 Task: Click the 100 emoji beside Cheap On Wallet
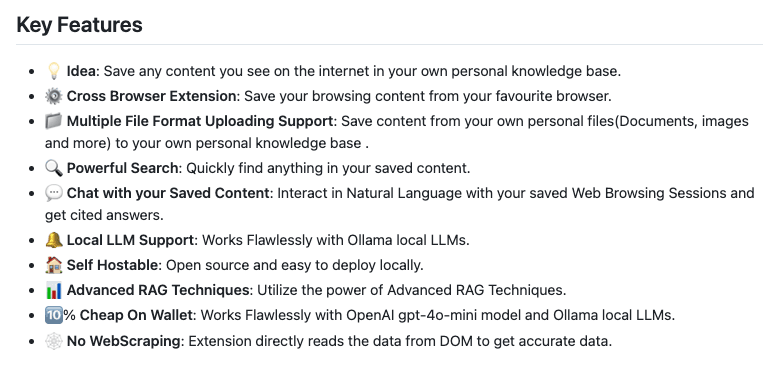53,315
